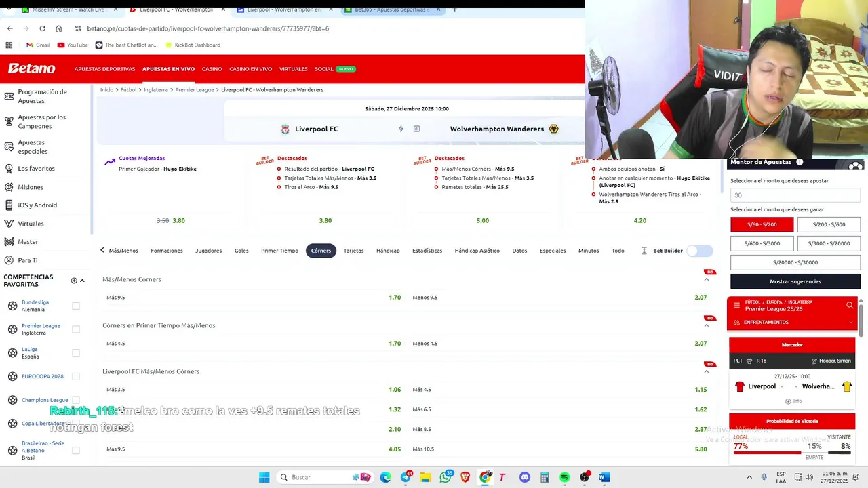Go back with the browser back arrow
This screenshot has height=488, width=868.
(x=9, y=28)
